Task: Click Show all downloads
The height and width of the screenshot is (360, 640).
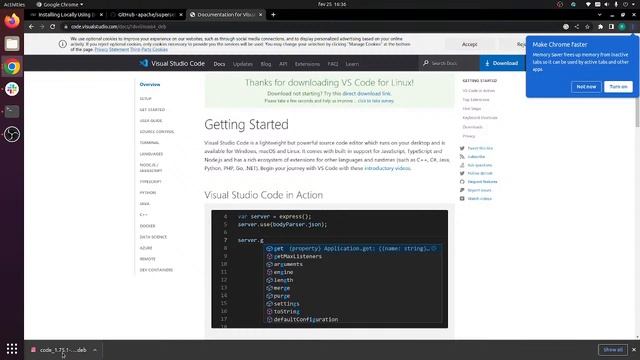Action: [x=613, y=350]
